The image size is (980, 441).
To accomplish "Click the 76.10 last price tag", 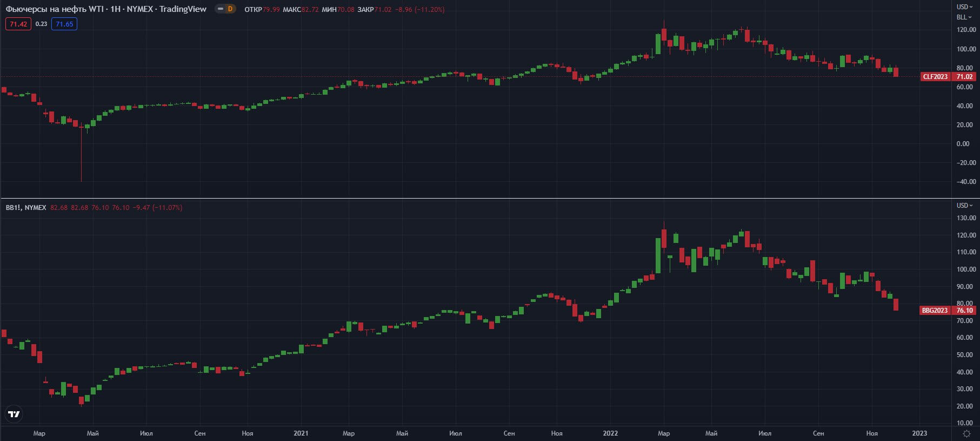I will (x=964, y=311).
